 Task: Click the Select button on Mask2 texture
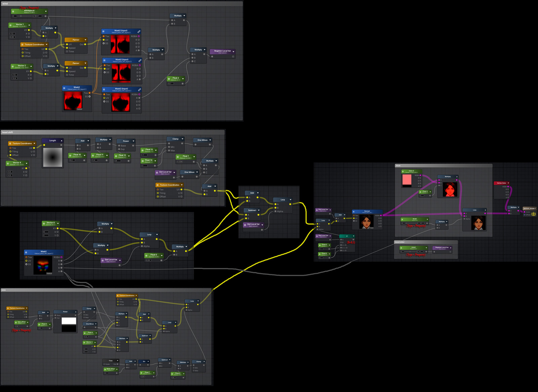pyautogui.click(x=80, y=109)
